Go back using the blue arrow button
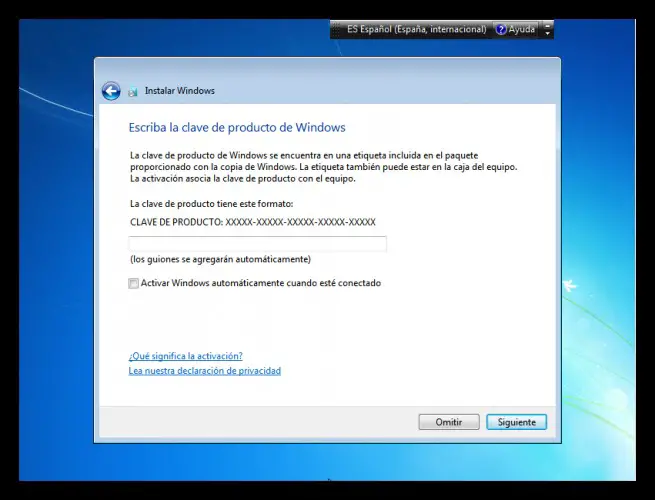This screenshot has width=655, height=500. [111, 91]
